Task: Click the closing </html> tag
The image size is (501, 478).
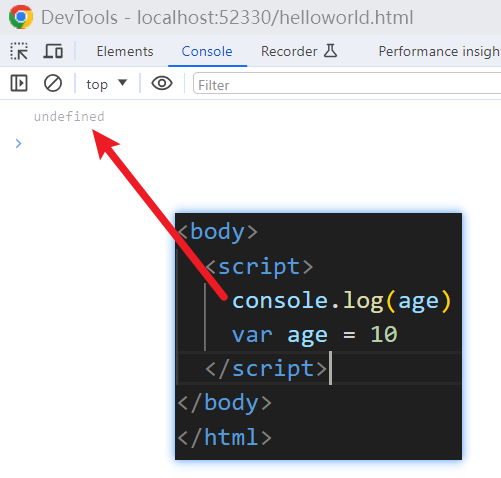Action: pyautogui.click(x=224, y=437)
